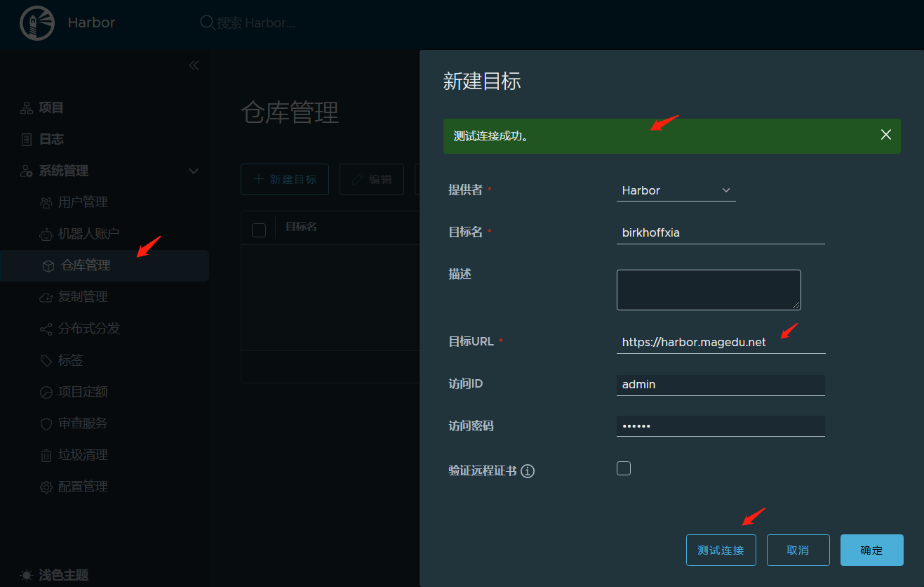Image resolution: width=924 pixels, height=587 pixels.
Task: Click the 项目 projects icon
Action: coord(27,108)
